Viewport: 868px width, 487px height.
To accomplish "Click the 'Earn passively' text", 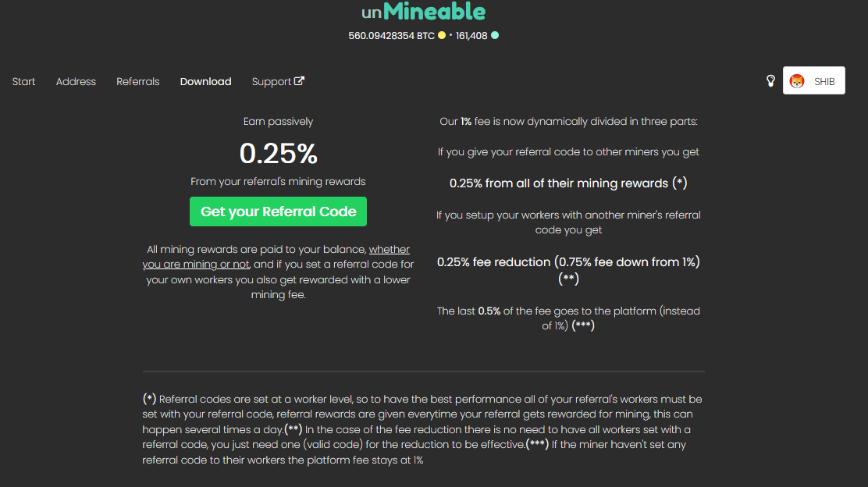I will pos(278,122).
